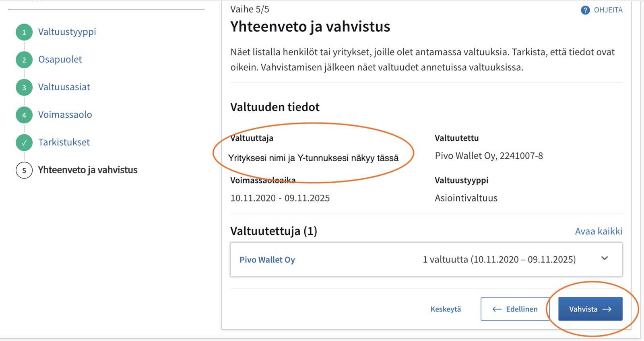Select step 2 circle for Osapuolet
The image size is (644, 341).
coord(24,60)
